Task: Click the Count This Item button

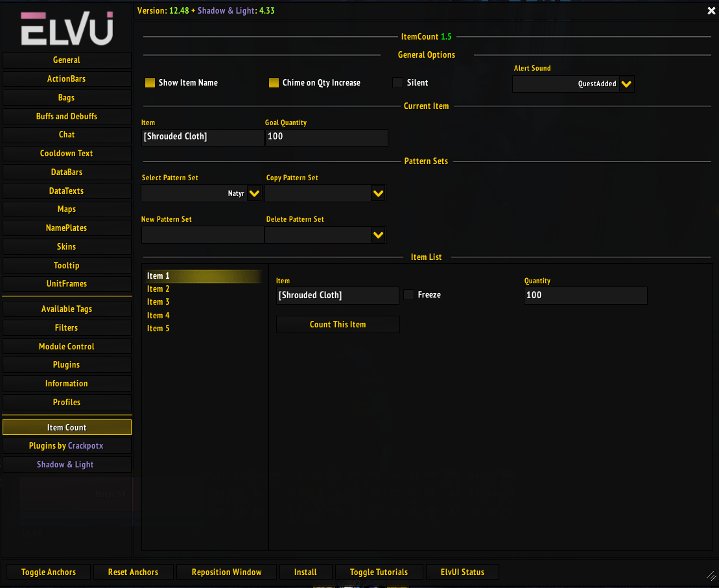Action: click(338, 325)
